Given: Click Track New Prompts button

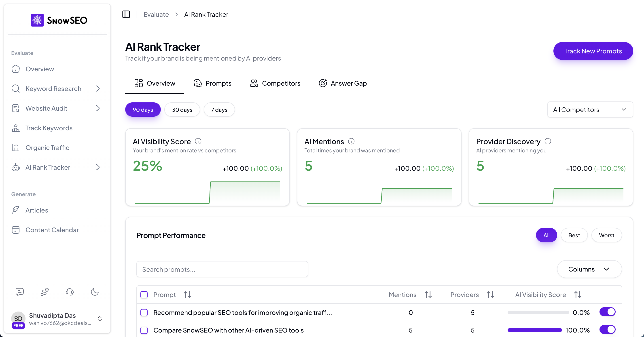Looking at the screenshot, I should 593,51.
